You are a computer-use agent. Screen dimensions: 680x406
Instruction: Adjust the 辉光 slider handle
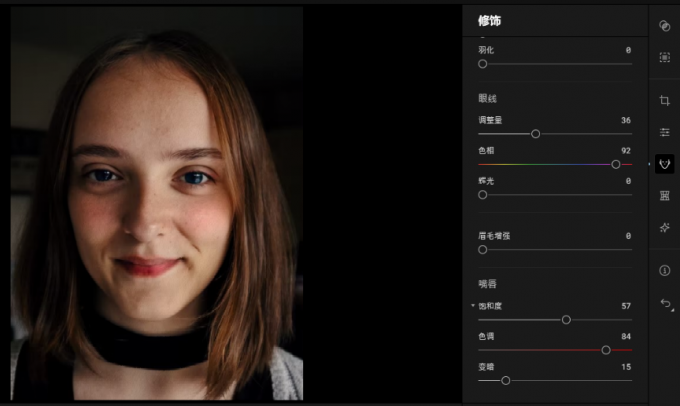point(483,195)
